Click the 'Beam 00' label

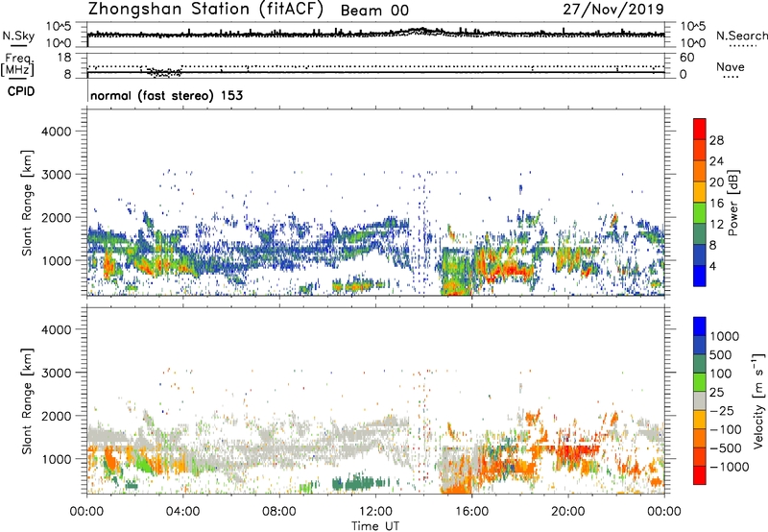coord(374,11)
